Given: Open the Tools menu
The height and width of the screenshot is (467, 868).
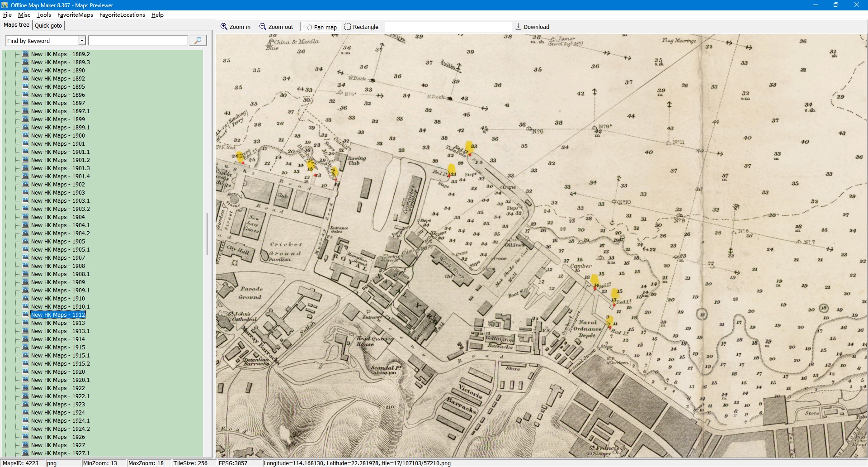Looking at the screenshot, I should click(x=43, y=14).
